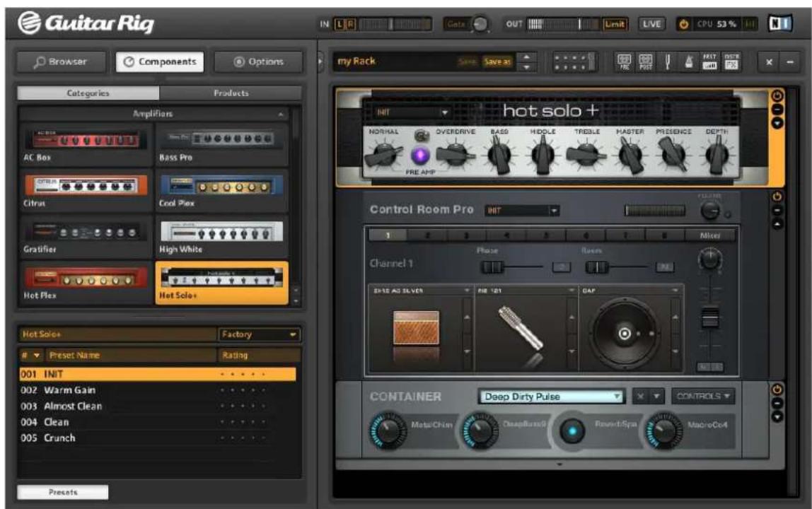Open the Hot Solo+ INIT preset dropdown

pyautogui.click(x=412, y=112)
